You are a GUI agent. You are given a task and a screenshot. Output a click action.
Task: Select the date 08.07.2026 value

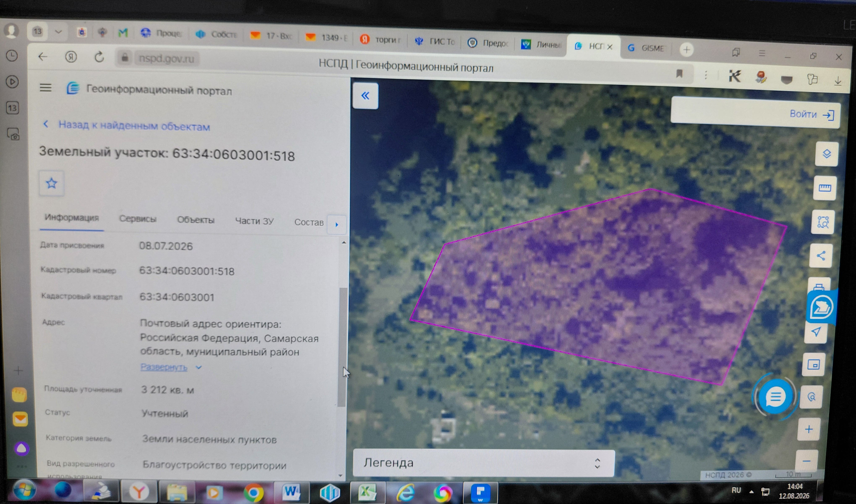point(166,246)
